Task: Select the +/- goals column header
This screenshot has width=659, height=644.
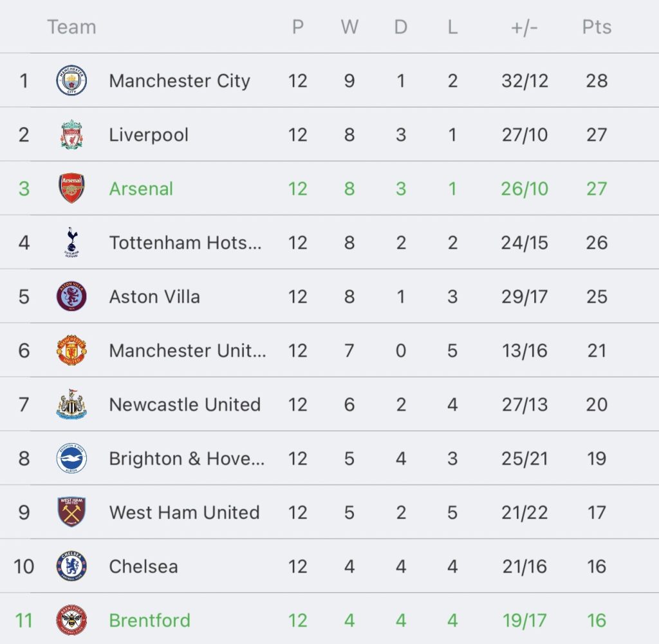Action: click(x=524, y=27)
